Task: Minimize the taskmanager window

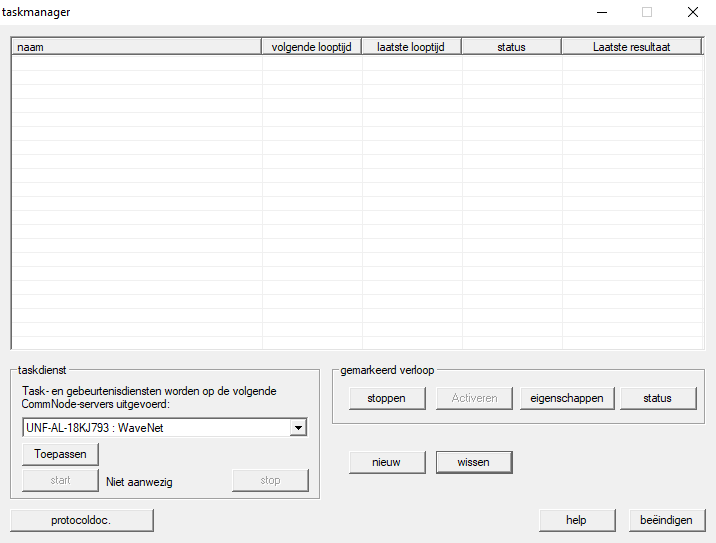Action: click(x=602, y=12)
